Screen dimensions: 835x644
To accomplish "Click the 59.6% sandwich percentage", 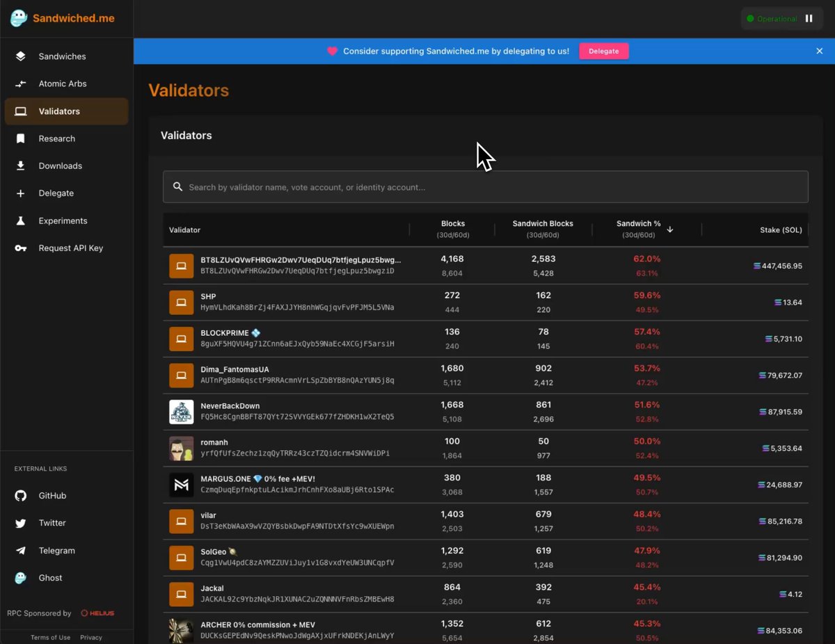I will point(647,296).
